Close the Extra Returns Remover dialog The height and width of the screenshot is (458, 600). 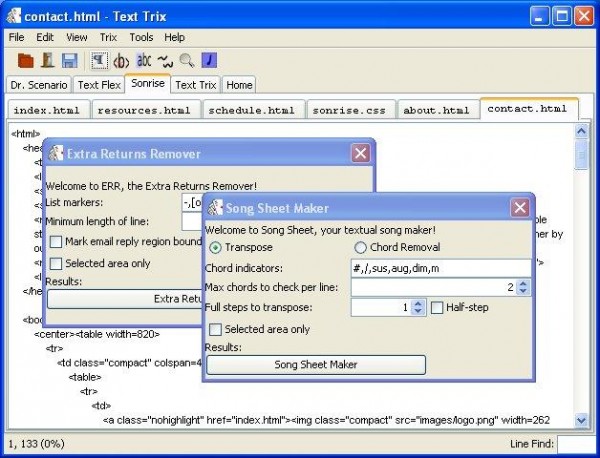click(360, 153)
